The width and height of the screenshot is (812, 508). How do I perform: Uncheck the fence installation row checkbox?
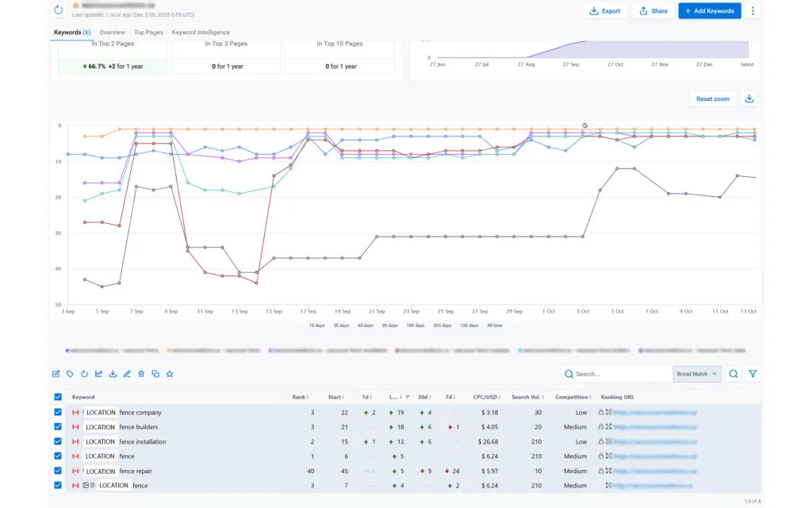point(58,441)
